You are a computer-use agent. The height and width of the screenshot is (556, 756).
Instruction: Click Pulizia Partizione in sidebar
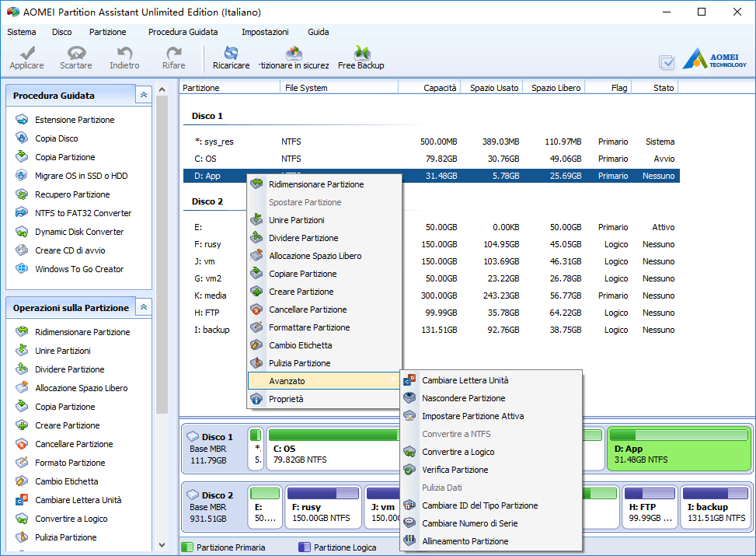click(65, 537)
